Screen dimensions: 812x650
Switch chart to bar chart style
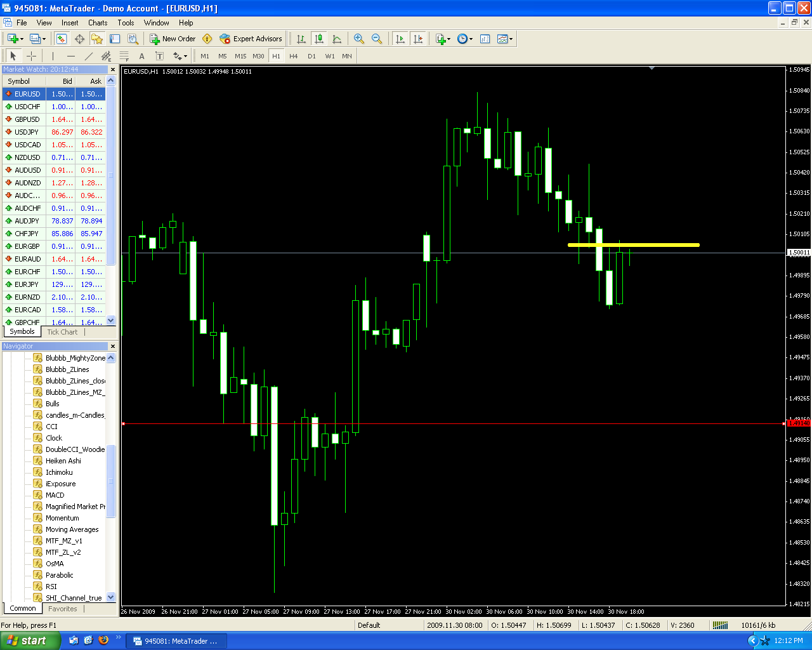301,39
